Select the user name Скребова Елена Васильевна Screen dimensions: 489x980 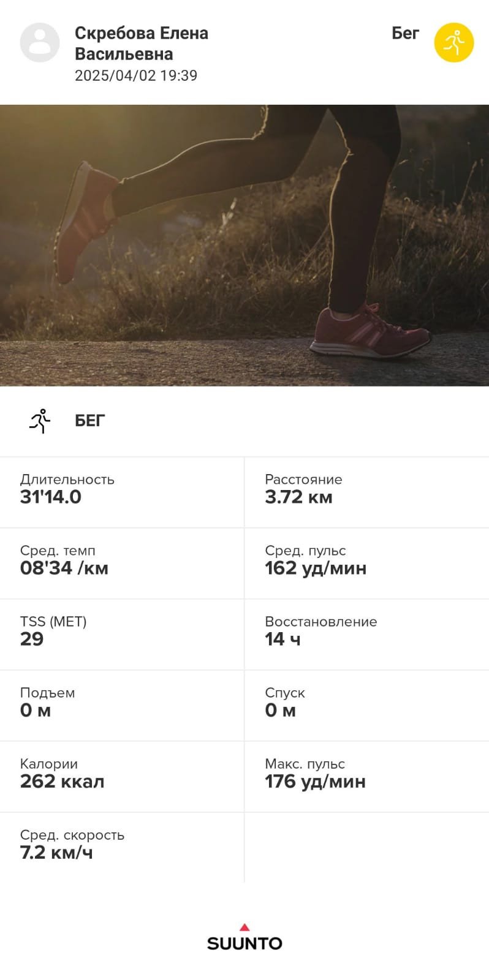pos(142,43)
